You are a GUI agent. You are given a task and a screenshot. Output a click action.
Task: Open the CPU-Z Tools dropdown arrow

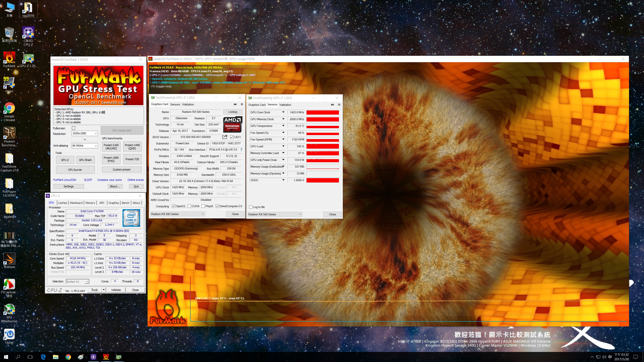(104, 290)
